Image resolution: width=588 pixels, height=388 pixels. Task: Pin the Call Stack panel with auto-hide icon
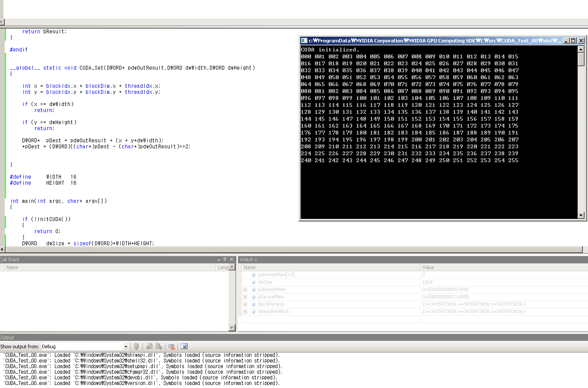(225, 260)
